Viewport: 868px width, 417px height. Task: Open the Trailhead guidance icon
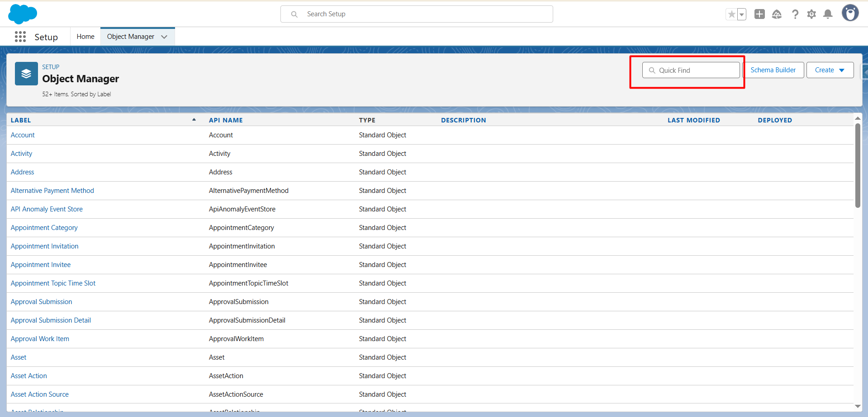click(777, 14)
